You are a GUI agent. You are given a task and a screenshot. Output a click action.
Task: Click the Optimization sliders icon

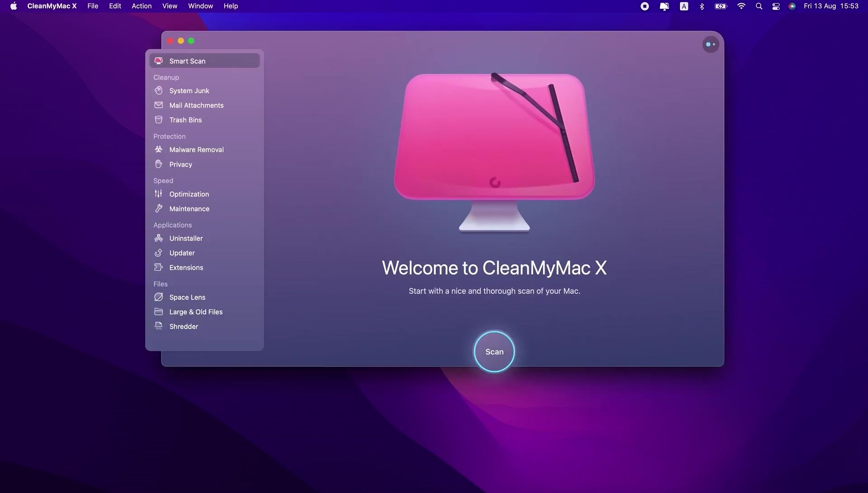click(158, 194)
